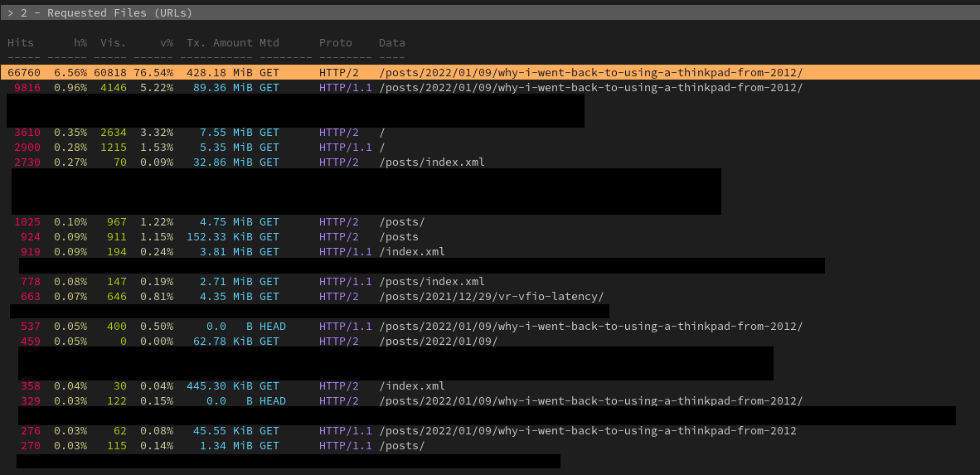The width and height of the screenshot is (980, 475).
Task: Select the HTTP/1.1 root path row with 2900 hits
Action: click(381, 147)
